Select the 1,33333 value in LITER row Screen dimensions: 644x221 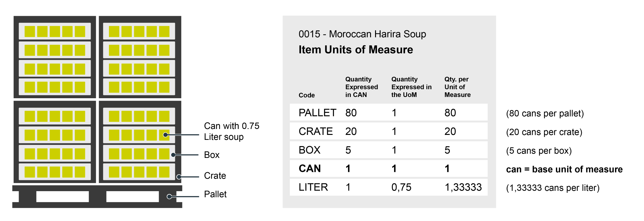(463, 187)
